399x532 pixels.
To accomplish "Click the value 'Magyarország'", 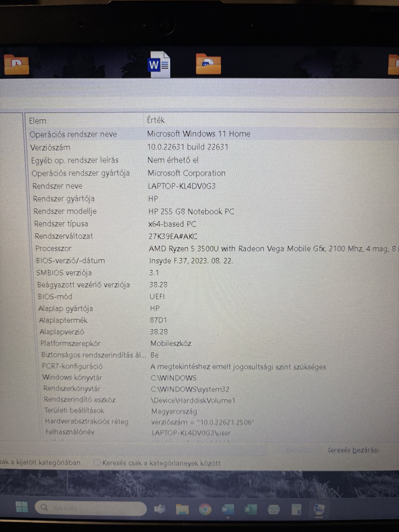I will point(174,411).
